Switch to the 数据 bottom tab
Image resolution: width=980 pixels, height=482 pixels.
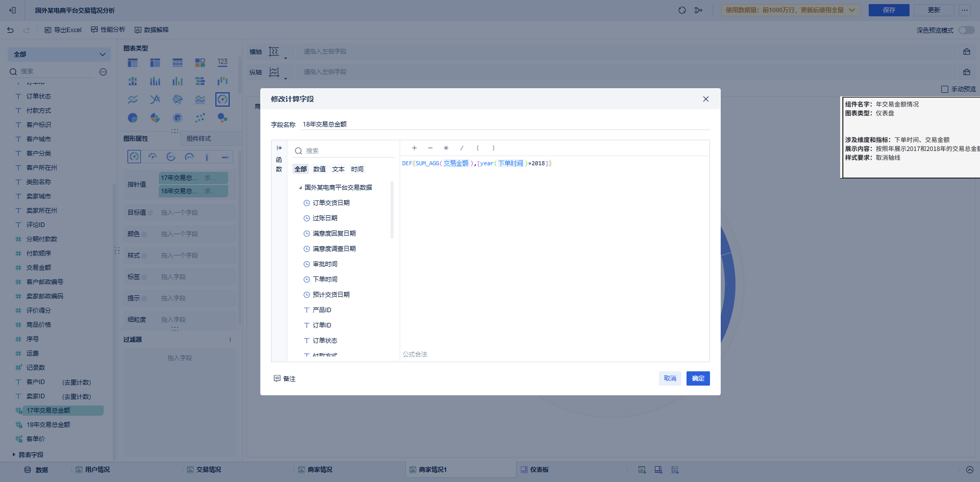pos(36,470)
